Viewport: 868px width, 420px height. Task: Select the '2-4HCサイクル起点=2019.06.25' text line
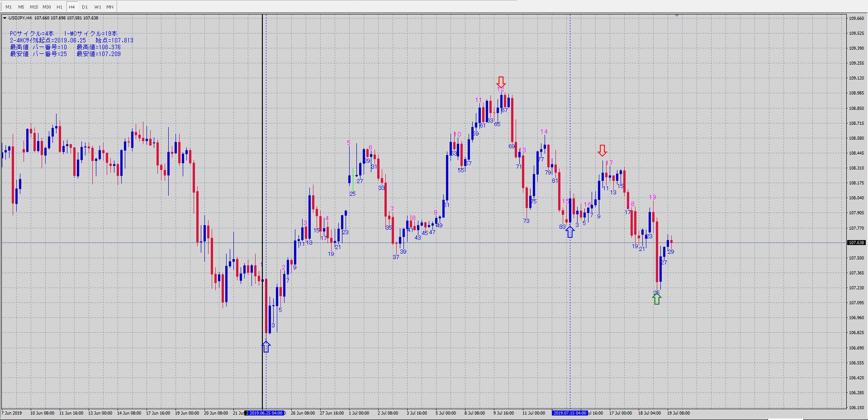click(48, 41)
